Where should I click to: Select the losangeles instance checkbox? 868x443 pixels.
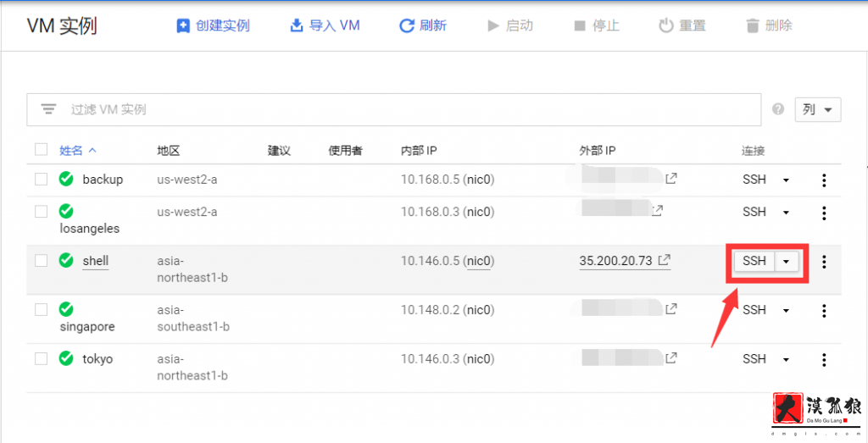pyautogui.click(x=41, y=212)
